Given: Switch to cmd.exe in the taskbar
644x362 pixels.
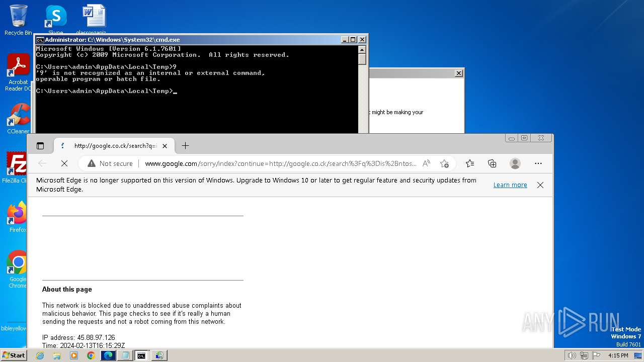Looking at the screenshot, I should point(142,355).
